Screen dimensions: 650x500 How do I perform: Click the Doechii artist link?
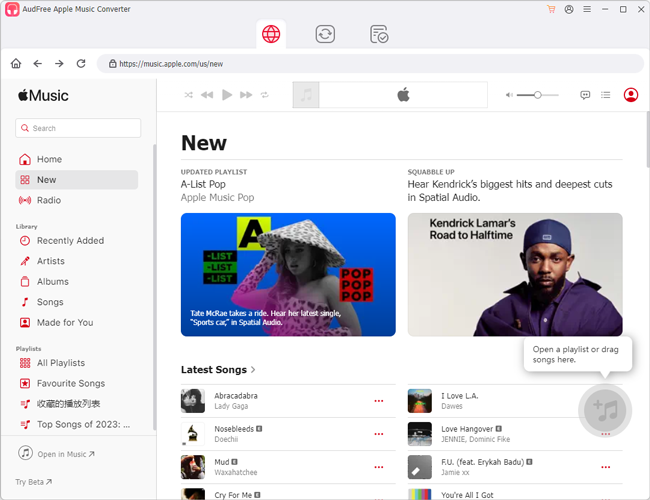226,439
